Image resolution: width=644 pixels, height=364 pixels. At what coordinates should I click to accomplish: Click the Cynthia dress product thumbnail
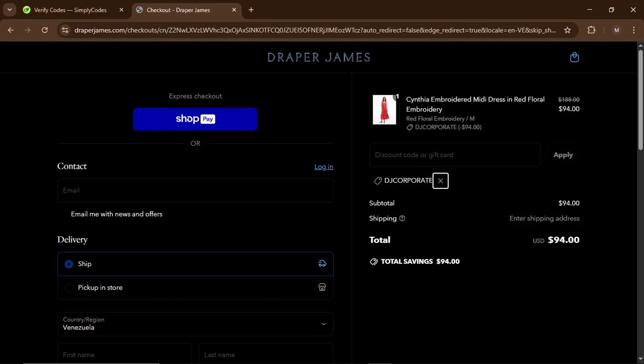384,110
